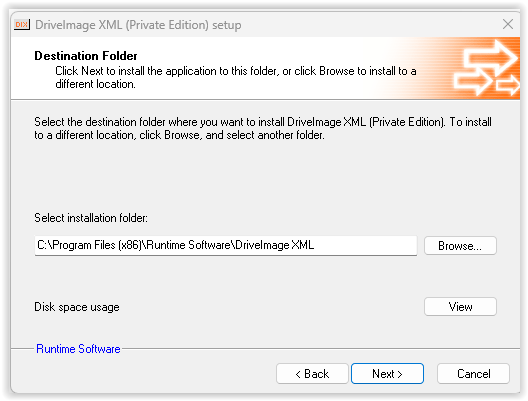This screenshot has height=401, width=528.
Task: Go back with the < Back button
Action: pyautogui.click(x=312, y=374)
